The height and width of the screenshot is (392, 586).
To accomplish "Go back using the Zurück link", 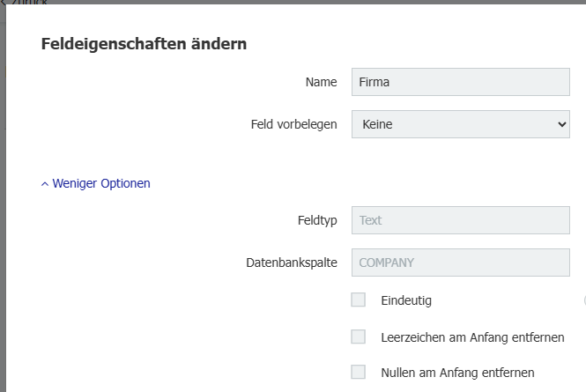I will click(26, 3).
